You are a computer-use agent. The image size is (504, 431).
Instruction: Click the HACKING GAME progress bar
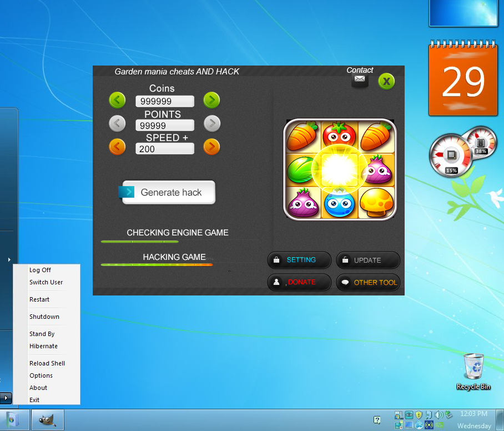point(157,265)
